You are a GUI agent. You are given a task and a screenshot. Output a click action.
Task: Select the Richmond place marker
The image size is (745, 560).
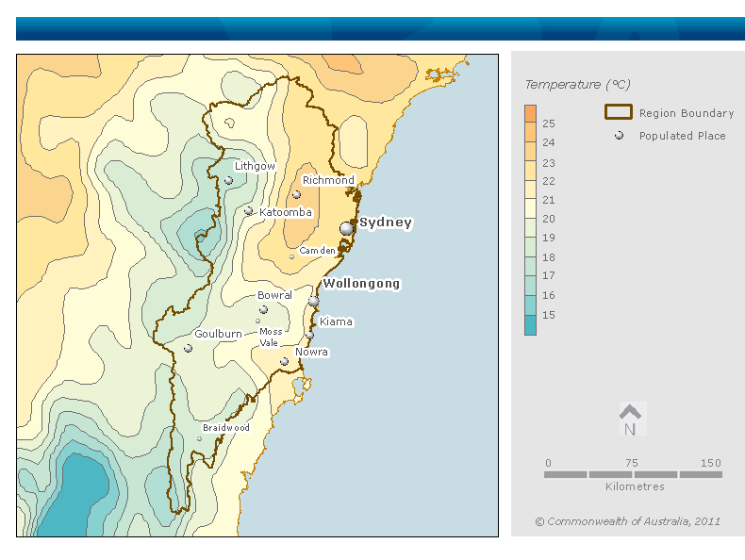point(296,195)
